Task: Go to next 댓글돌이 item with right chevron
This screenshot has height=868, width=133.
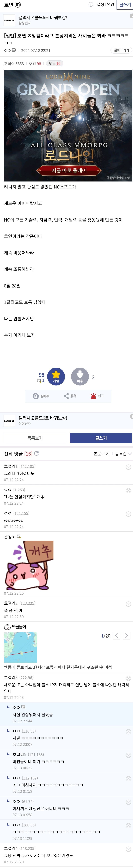Action: point(126,636)
